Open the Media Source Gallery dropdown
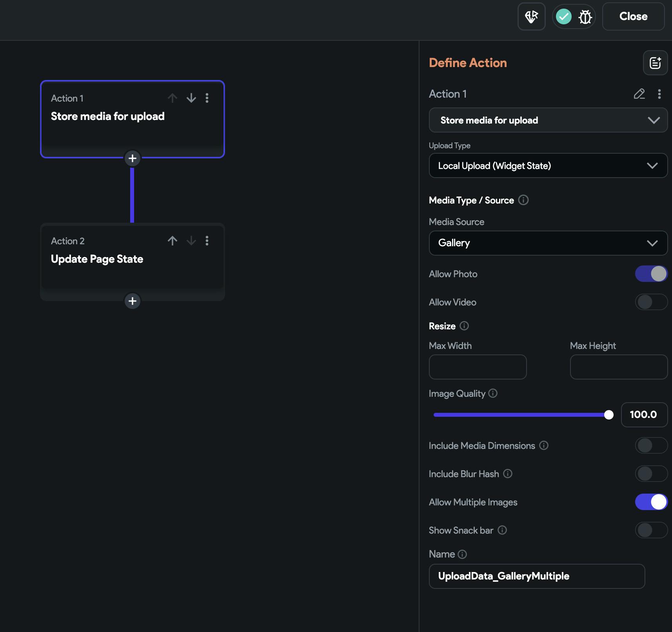672x632 pixels. tap(548, 243)
